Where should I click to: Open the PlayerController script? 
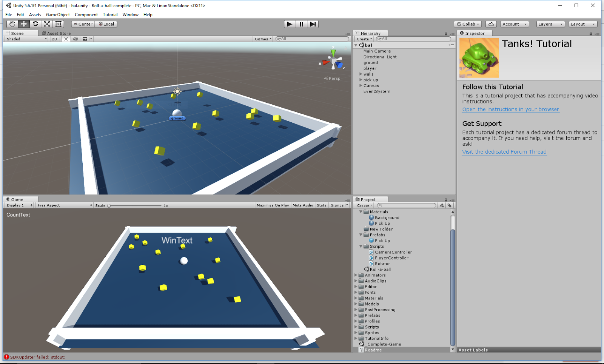click(x=388, y=258)
